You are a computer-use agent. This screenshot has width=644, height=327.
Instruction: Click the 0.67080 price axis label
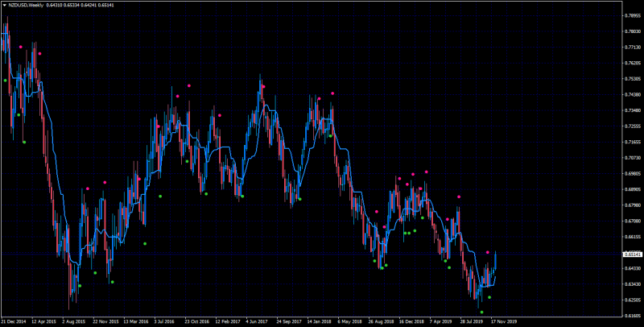pos(633,221)
